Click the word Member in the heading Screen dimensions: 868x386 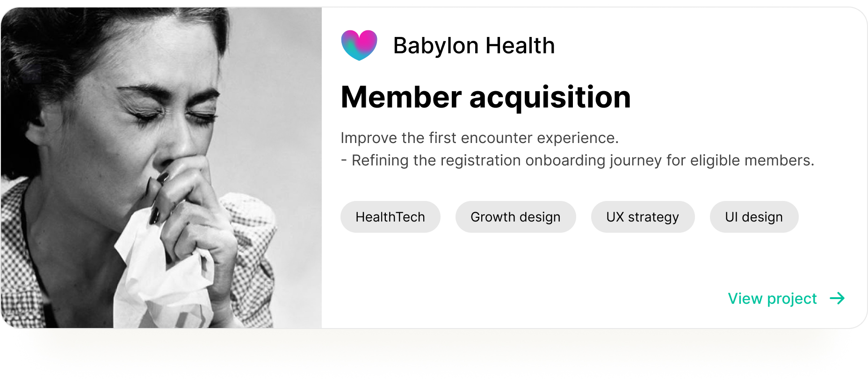401,97
